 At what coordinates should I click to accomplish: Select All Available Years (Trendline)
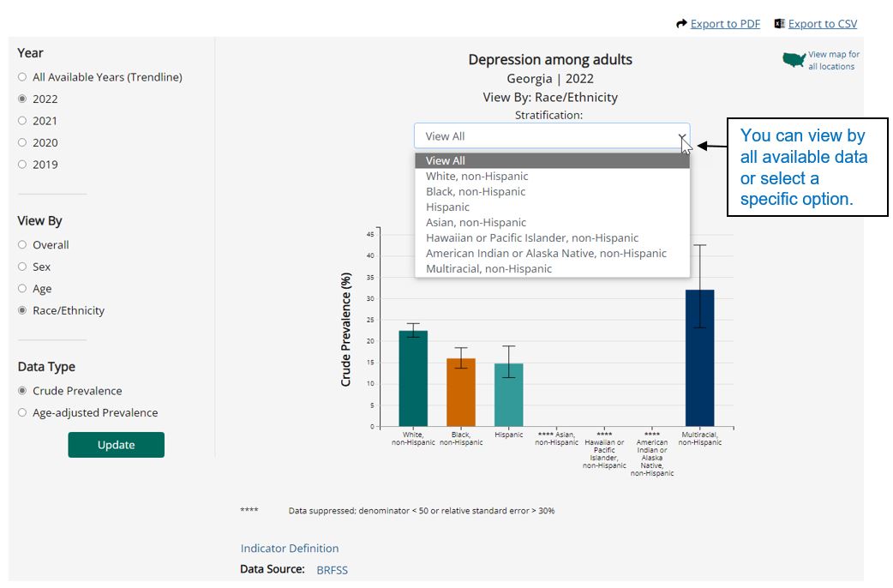[24, 76]
